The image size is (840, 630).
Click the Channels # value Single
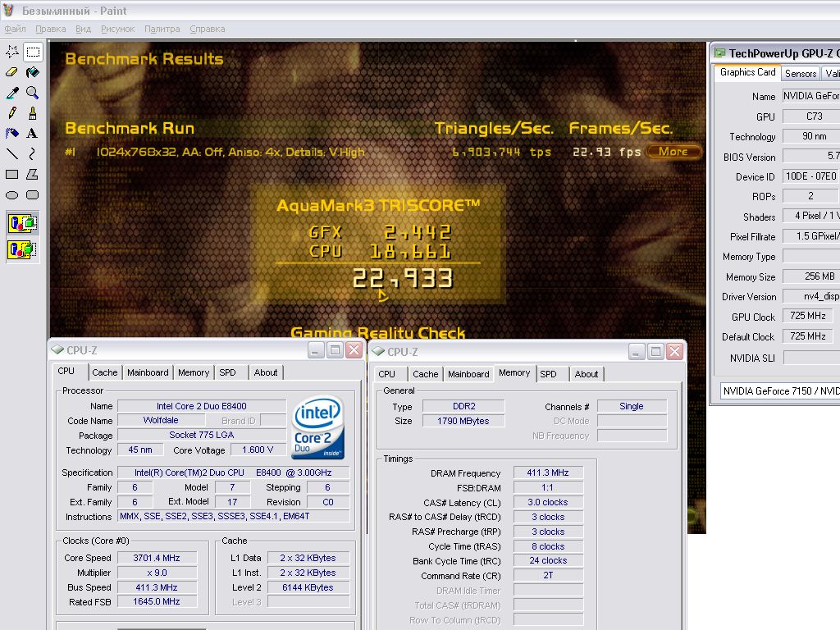[632, 406]
